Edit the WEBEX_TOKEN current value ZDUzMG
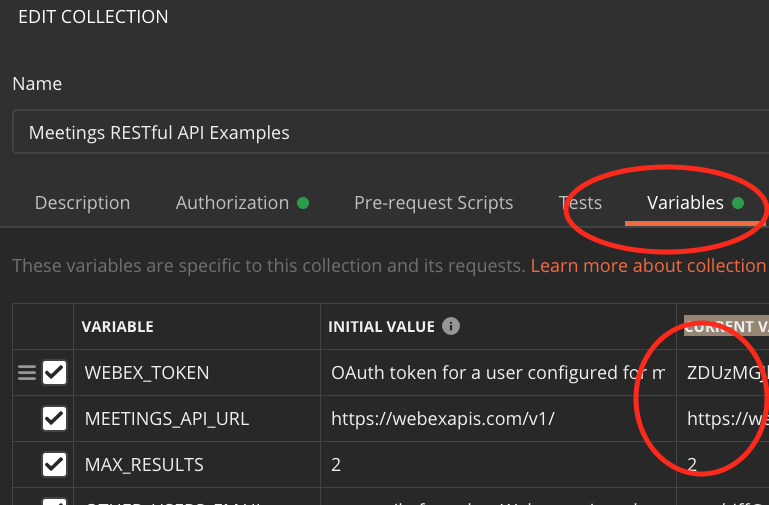The height and width of the screenshot is (505, 769). coord(723,373)
